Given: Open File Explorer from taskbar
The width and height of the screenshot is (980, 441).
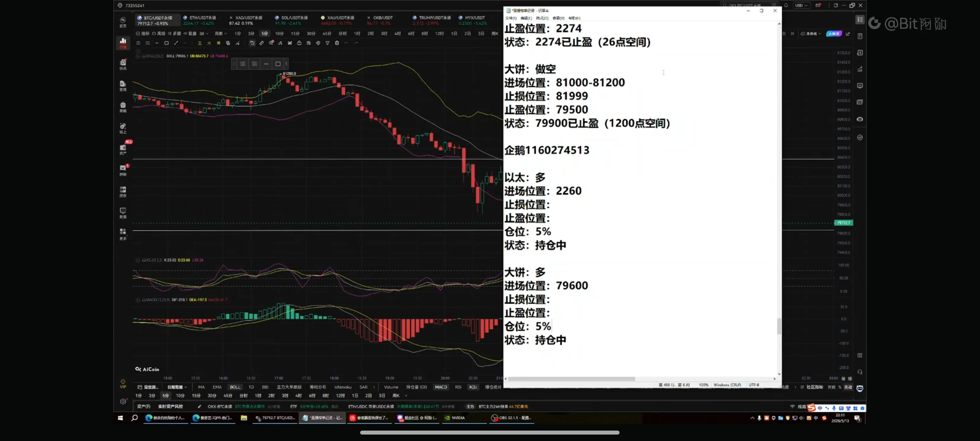Looking at the screenshot, I should coord(244,418).
